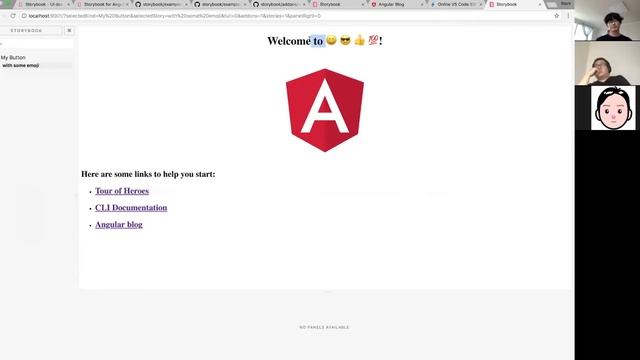Open the Angular blog link

(119, 224)
